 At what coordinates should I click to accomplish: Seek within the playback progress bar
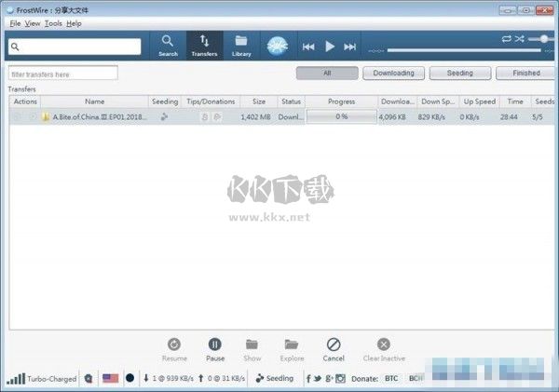pyautogui.click(x=464, y=50)
